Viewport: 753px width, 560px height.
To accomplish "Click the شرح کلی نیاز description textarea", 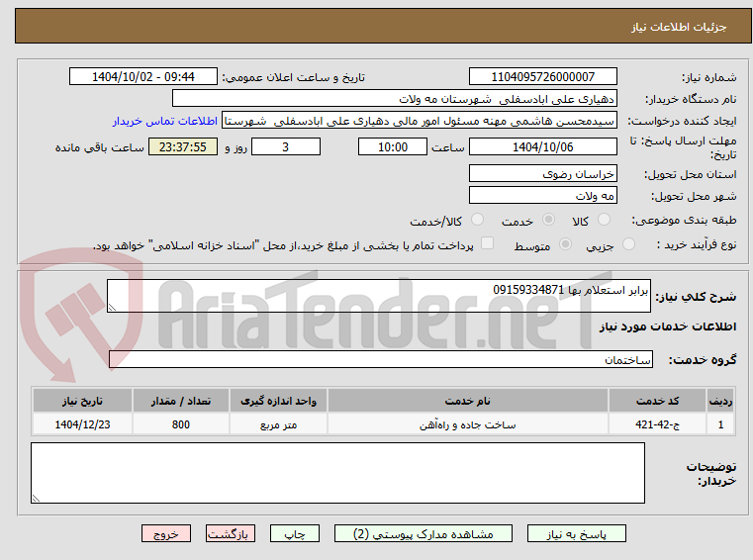I will [378, 296].
